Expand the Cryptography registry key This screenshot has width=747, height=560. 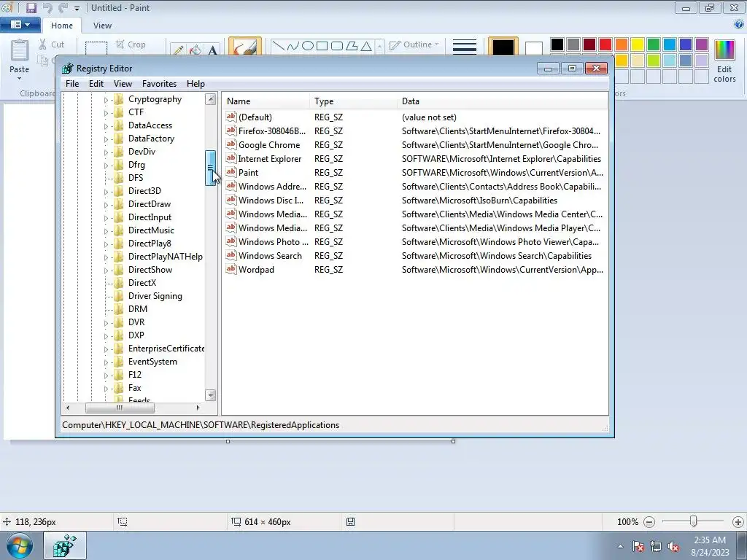[x=106, y=100]
